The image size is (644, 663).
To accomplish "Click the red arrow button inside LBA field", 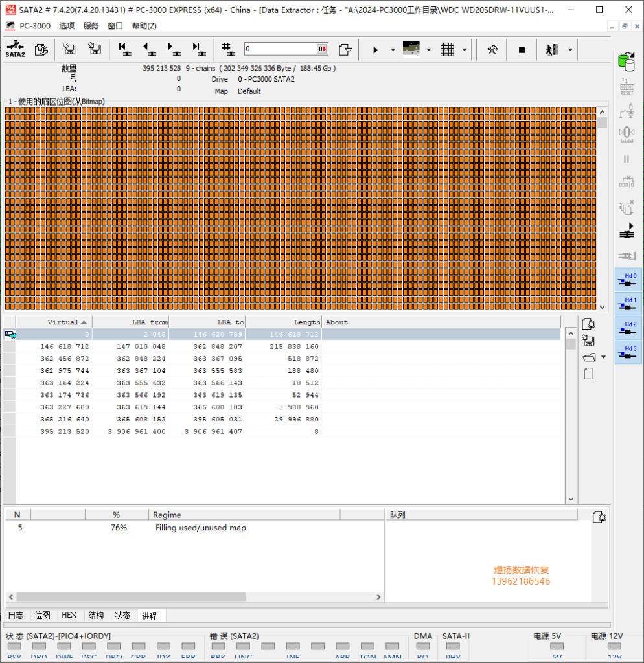I will pyautogui.click(x=322, y=49).
